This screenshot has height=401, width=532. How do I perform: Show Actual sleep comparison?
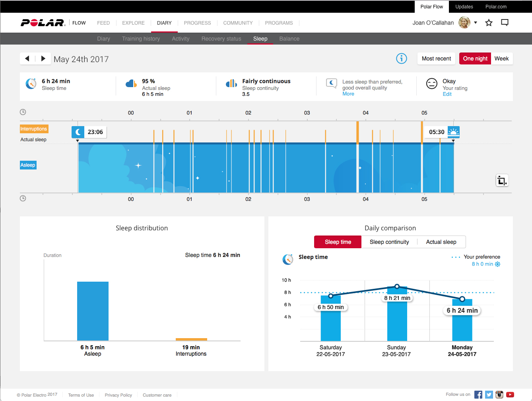click(x=441, y=242)
